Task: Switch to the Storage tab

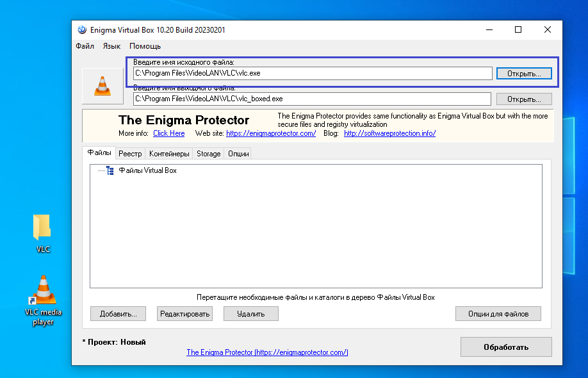Action: (209, 154)
